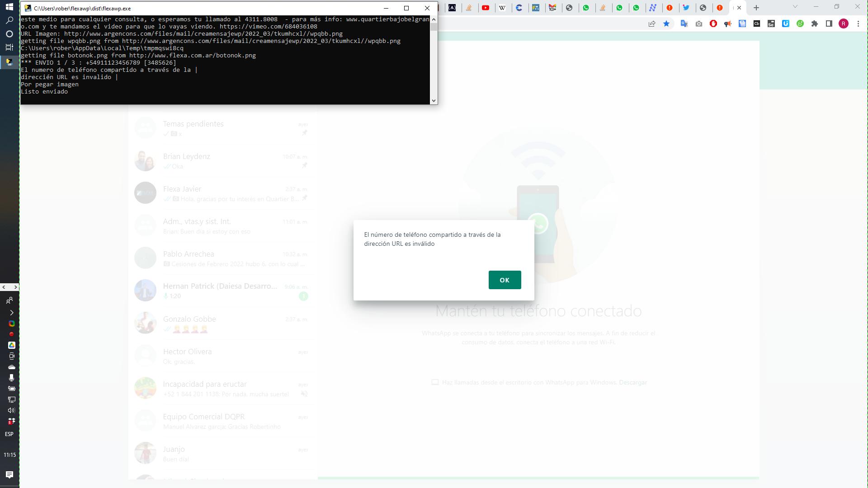
Task: Switch to the Twitter browser tab
Action: pyautogui.click(x=686, y=8)
